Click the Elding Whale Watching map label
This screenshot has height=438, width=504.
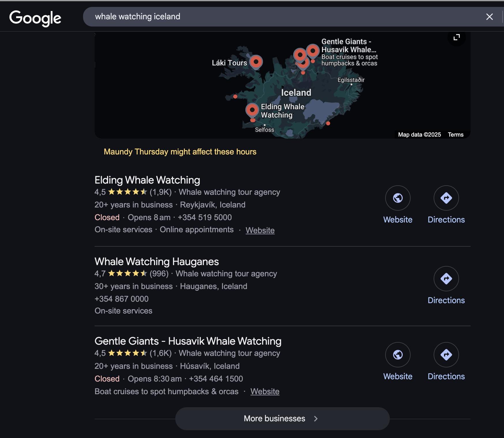(x=283, y=111)
